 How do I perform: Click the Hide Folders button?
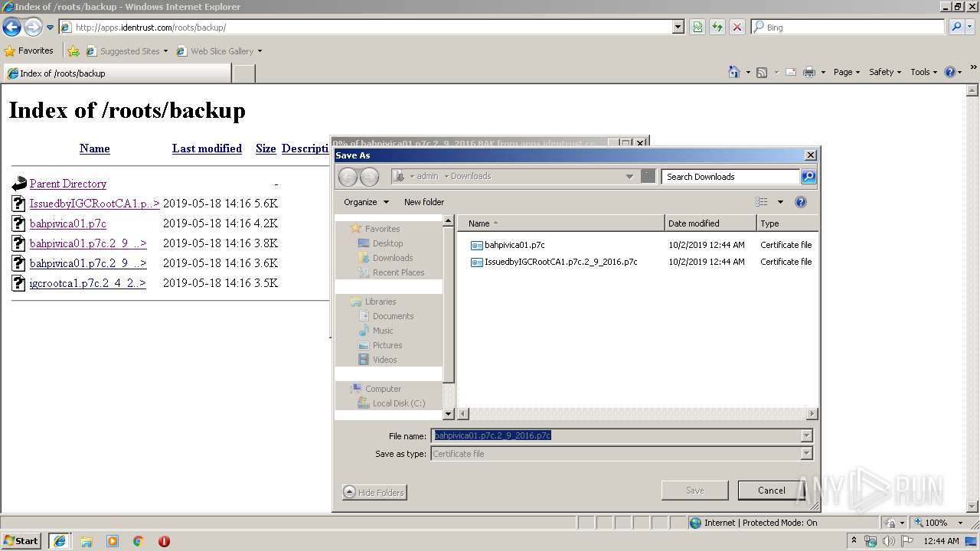pyautogui.click(x=374, y=492)
